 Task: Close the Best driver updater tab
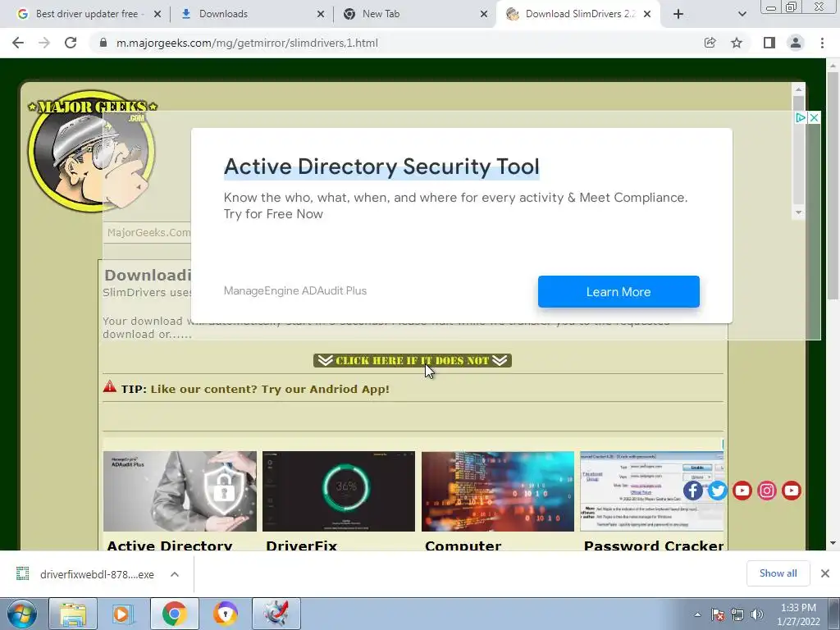157,14
